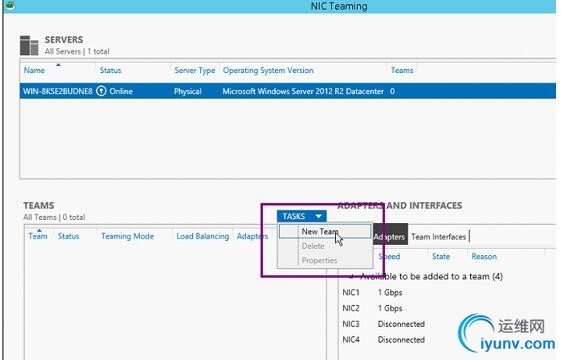Sort by Operating System Version column
This screenshot has width=561, height=360.
pos(268,70)
